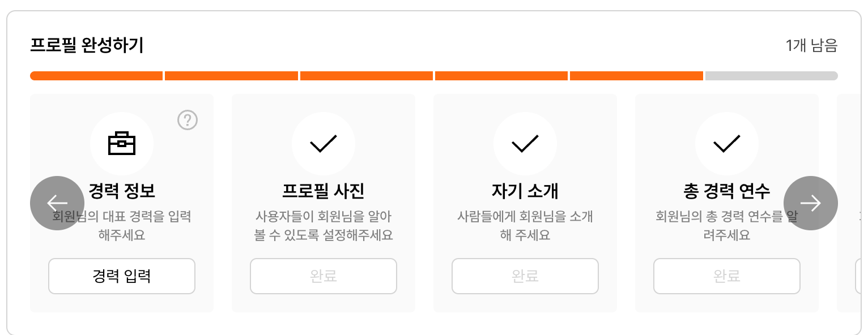Click the unfilled segment of the progress bar

[771, 75]
